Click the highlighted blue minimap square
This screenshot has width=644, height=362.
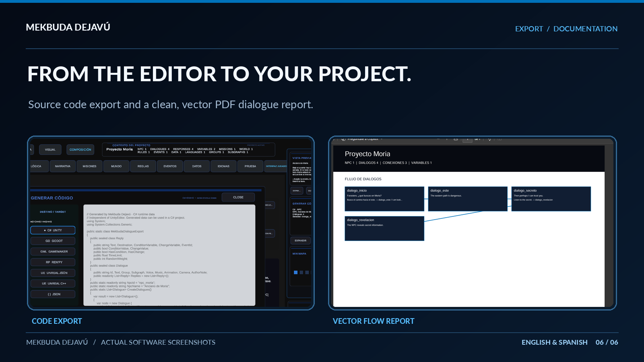(x=295, y=272)
